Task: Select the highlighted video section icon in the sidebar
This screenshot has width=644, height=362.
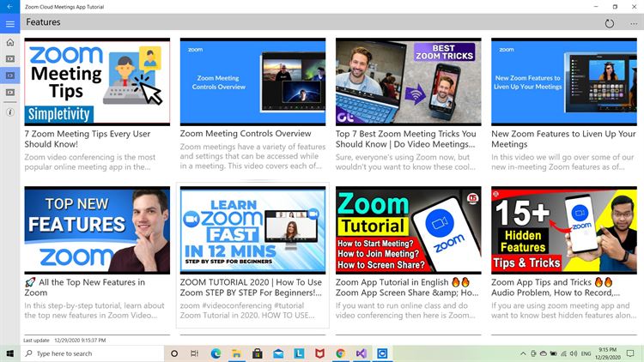Action: (9, 75)
